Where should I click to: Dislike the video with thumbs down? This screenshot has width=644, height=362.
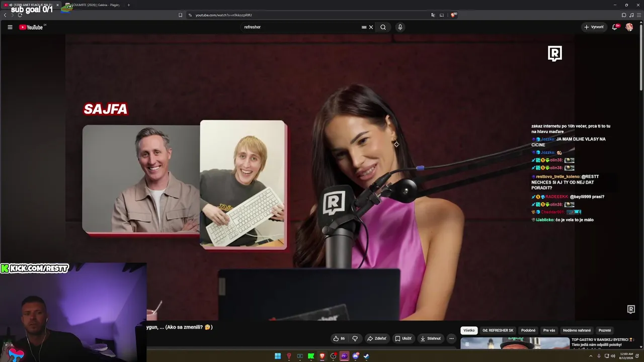pyautogui.click(x=355, y=338)
